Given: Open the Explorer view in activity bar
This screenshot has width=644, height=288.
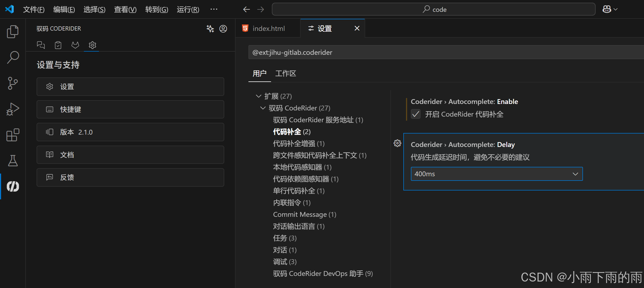Looking at the screenshot, I should click(13, 32).
